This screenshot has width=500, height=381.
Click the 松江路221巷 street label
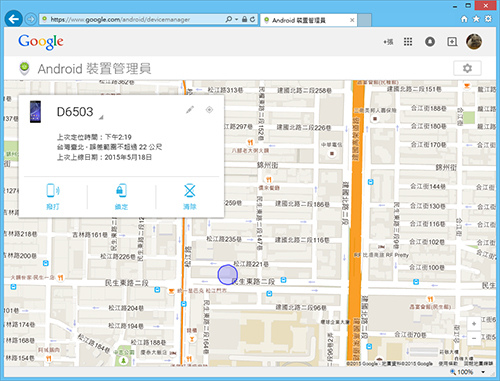coord(251,264)
